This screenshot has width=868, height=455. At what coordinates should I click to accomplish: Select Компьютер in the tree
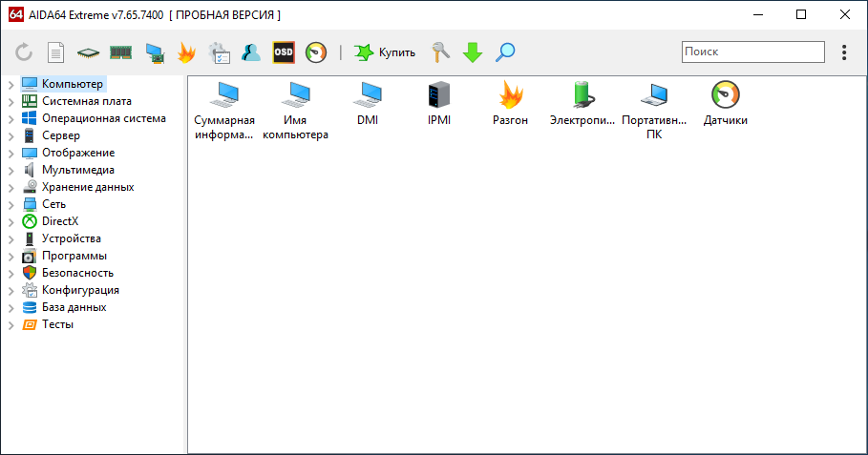pos(73,84)
